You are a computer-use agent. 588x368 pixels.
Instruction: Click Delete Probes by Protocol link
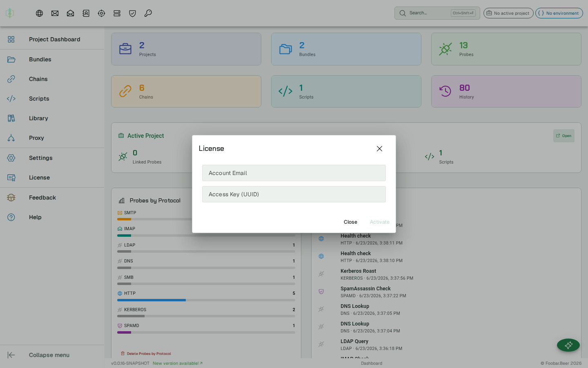click(146, 354)
